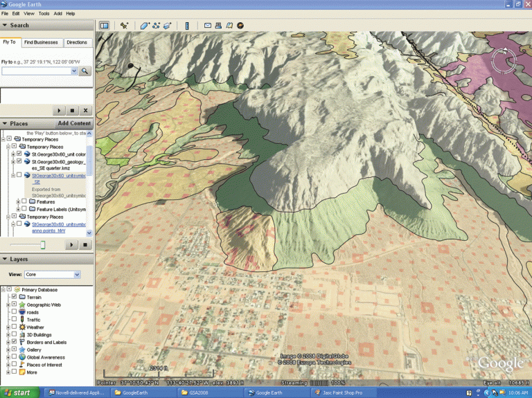Screen dimensions: 532x398
Task: Add a placemark with pushpin icon
Action: (x=124, y=26)
